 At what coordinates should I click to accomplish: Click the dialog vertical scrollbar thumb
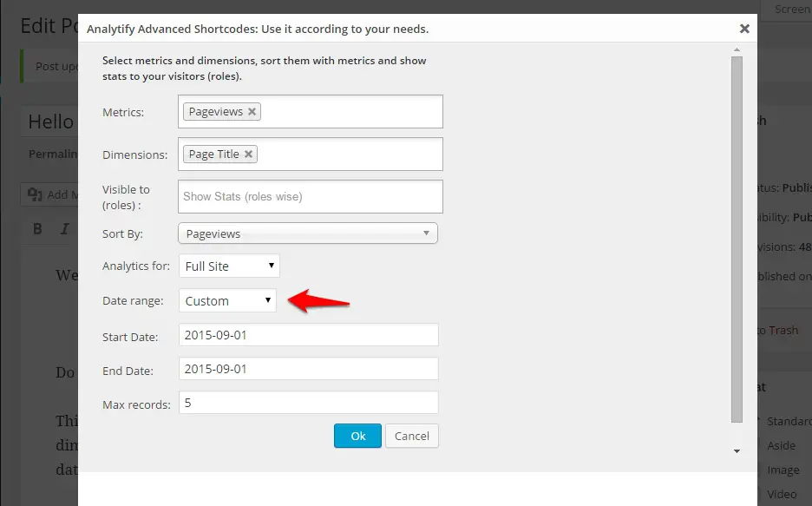click(737, 240)
